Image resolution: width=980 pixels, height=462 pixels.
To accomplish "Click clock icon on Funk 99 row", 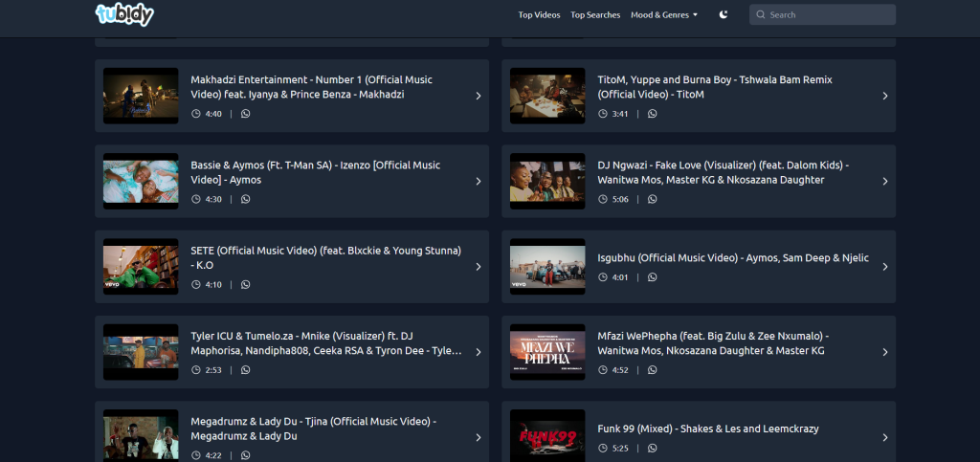I will (x=603, y=449).
